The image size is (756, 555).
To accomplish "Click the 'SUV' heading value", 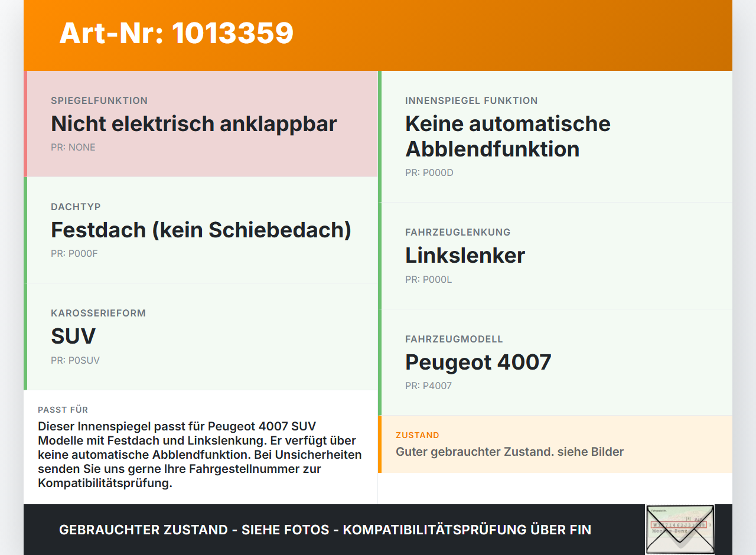I will click(73, 337).
